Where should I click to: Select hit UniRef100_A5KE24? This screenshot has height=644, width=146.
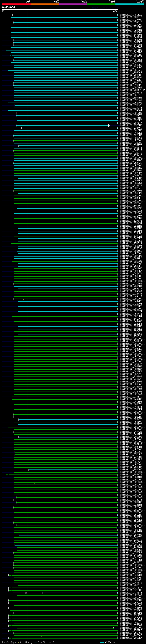pos(131,244)
